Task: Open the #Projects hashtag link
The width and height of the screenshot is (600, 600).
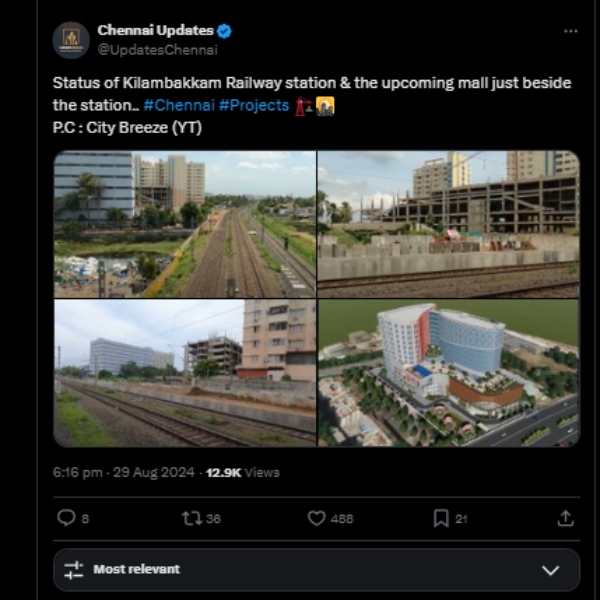Action: pos(252,105)
